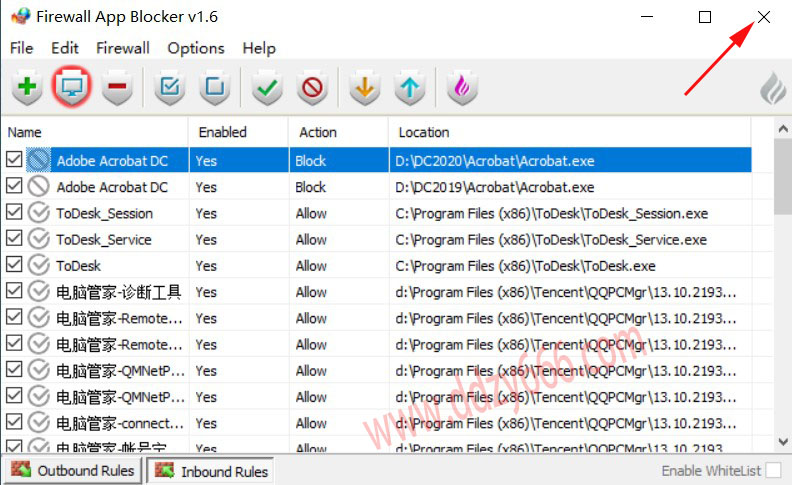Open the Options menu
The height and width of the screenshot is (485, 792).
(x=196, y=48)
